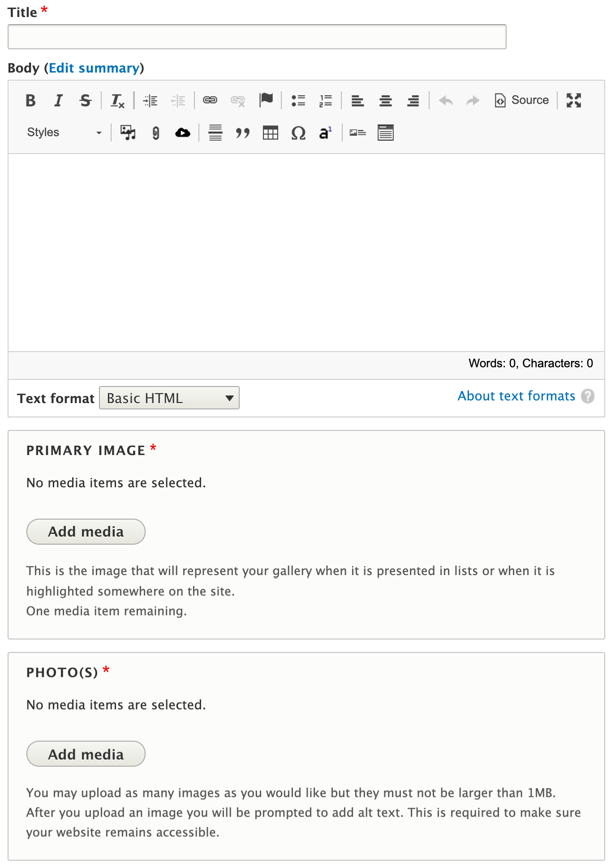Center align the text
This screenshot has height=868, width=611.
tap(385, 100)
